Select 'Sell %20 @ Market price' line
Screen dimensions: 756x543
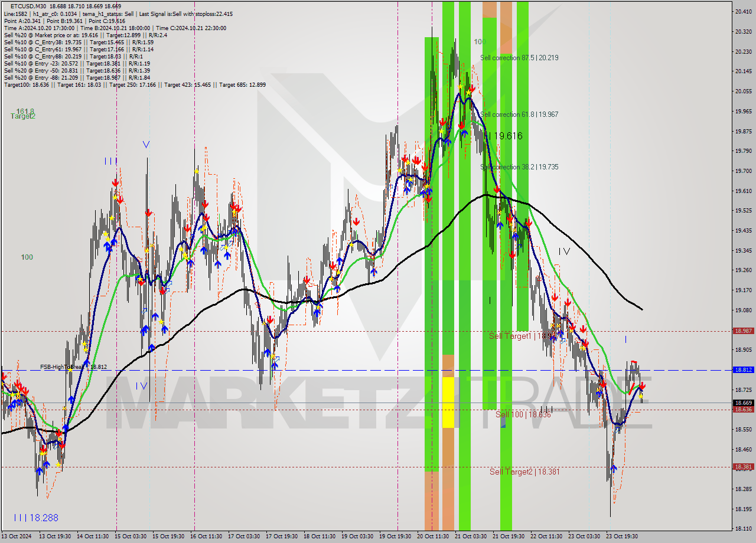click(85, 35)
